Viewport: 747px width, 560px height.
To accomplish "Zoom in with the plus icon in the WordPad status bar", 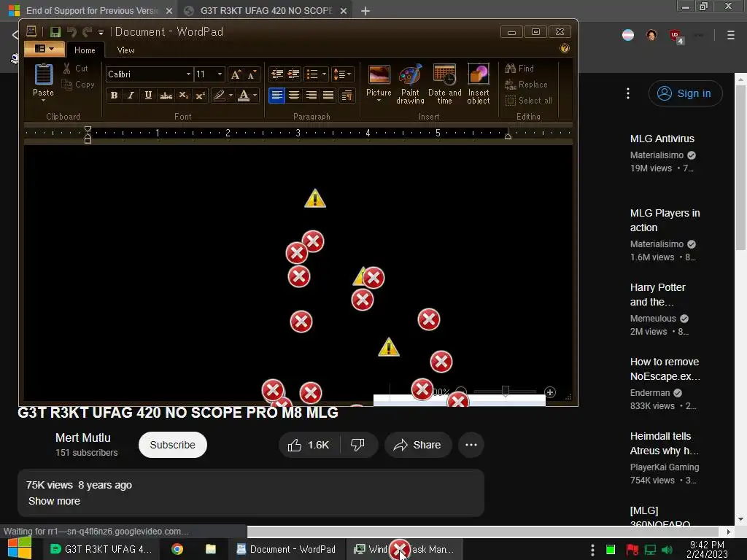I will (550, 392).
